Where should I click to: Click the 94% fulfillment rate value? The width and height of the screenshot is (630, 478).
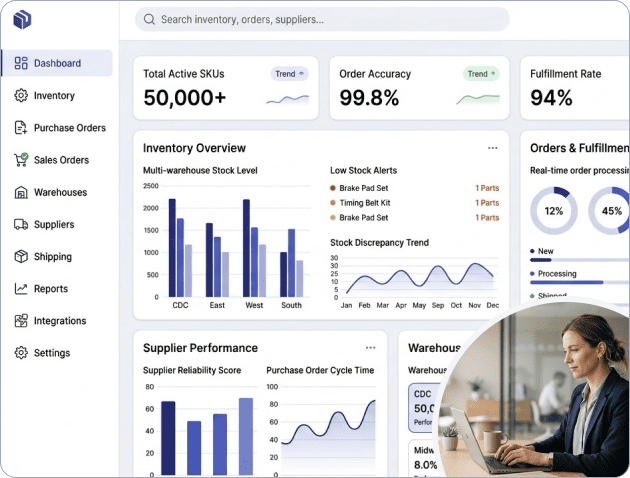(x=551, y=98)
